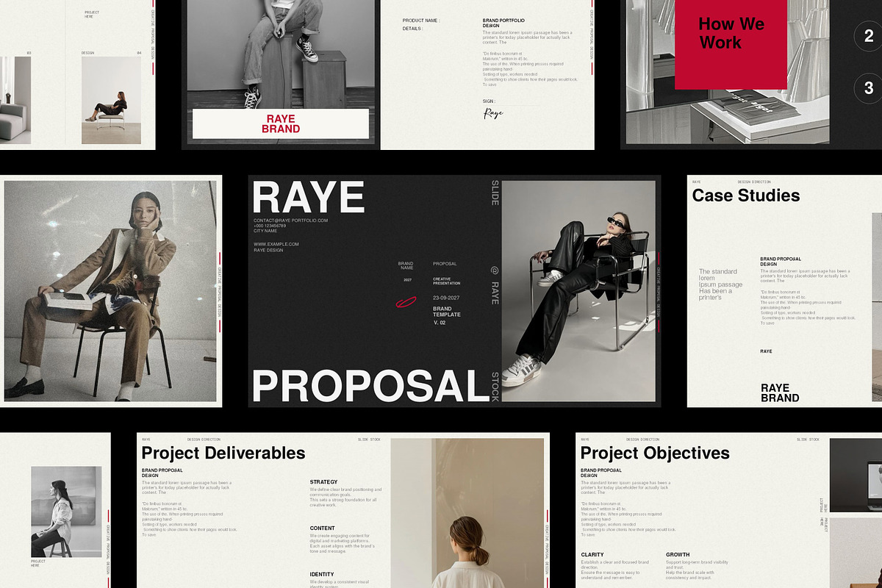882x588 pixels.
Task: Select the ponytail woman photo in Project Deliverables
Action: (467, 513)
